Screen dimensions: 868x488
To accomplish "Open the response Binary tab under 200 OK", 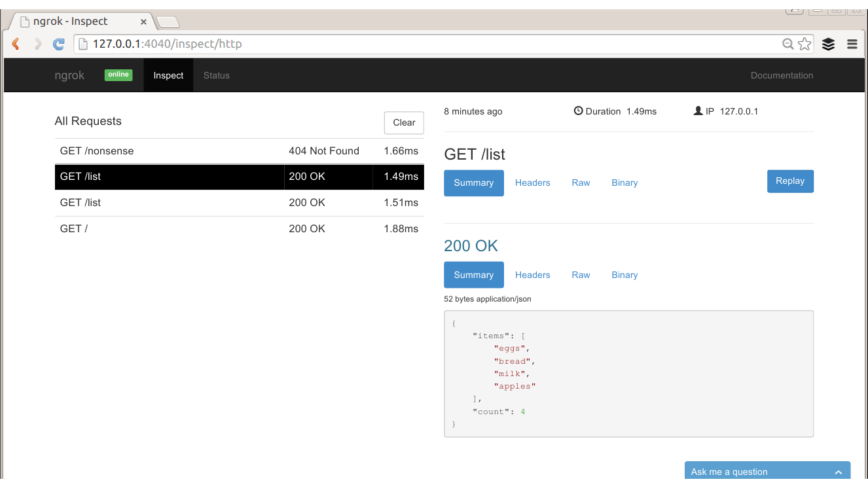I will [x=624, y=275].
